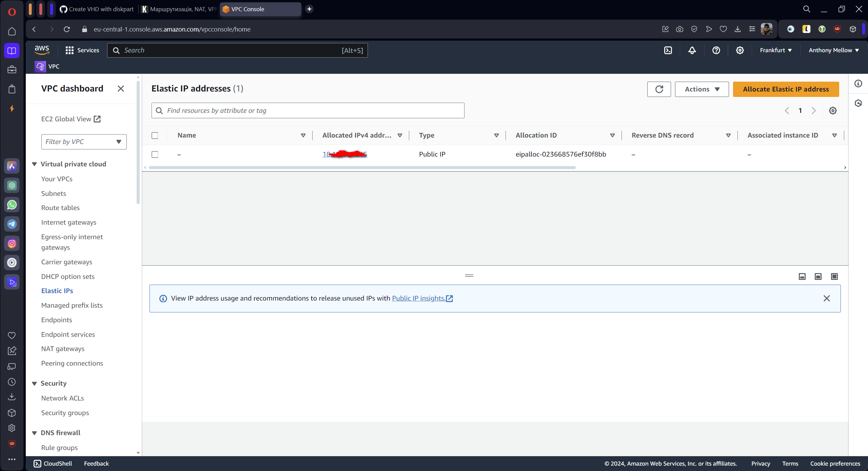
Task: Open Filter by VPC dropdown
Action: [84, 142]
